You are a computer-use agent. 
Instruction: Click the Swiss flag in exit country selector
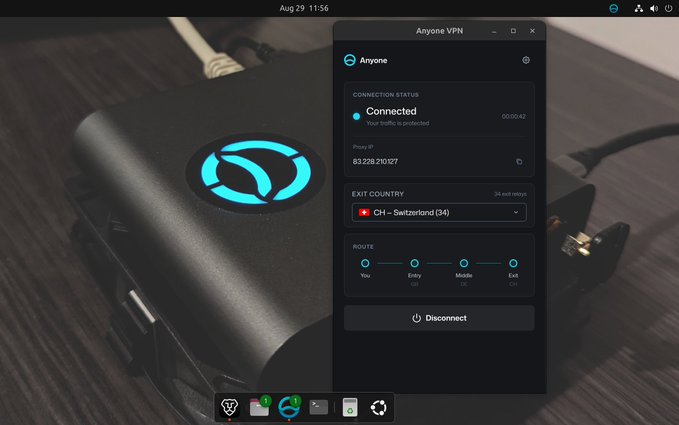364,212
